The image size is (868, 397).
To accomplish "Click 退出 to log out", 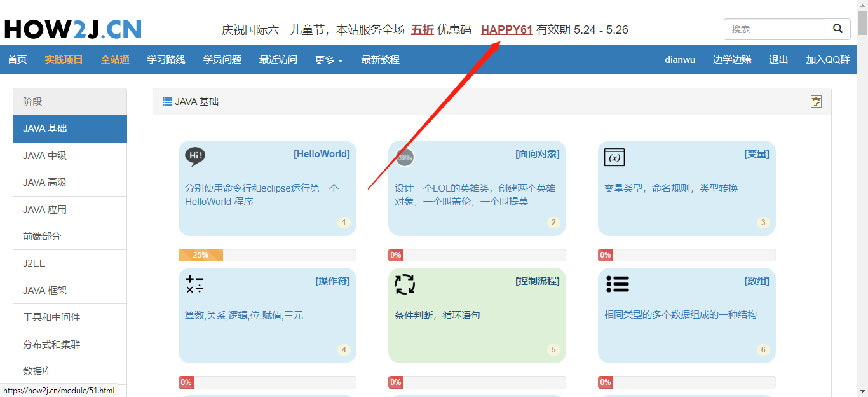I will (x=778, y=60).
